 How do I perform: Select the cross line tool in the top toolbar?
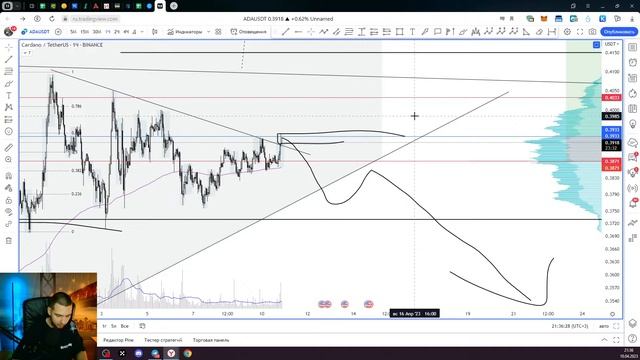click(311, 32)
